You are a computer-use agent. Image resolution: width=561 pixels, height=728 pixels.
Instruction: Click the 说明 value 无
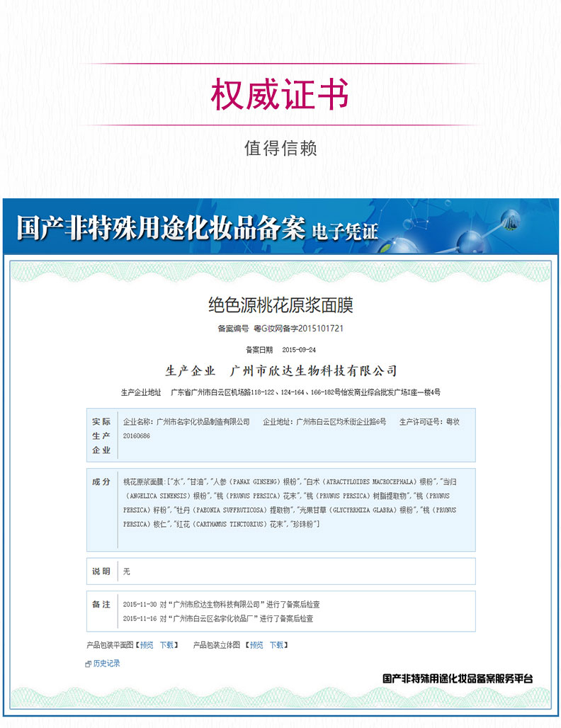(x=126, y=571)
